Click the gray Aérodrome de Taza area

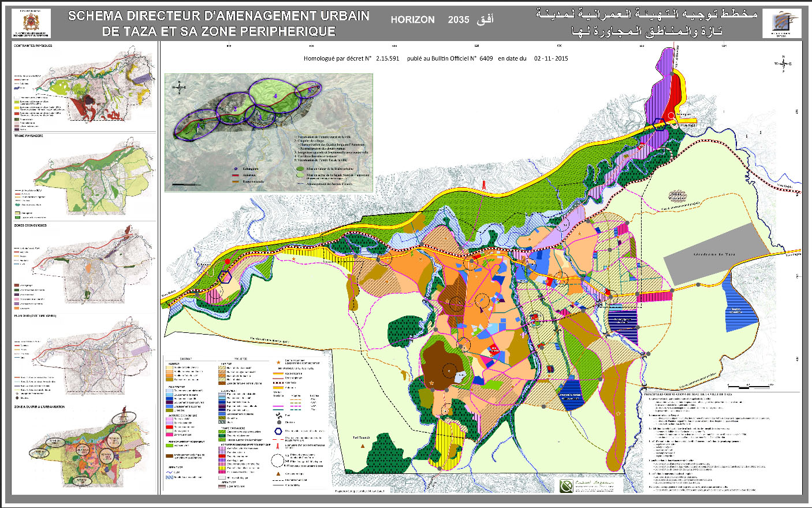click(715, 255)
